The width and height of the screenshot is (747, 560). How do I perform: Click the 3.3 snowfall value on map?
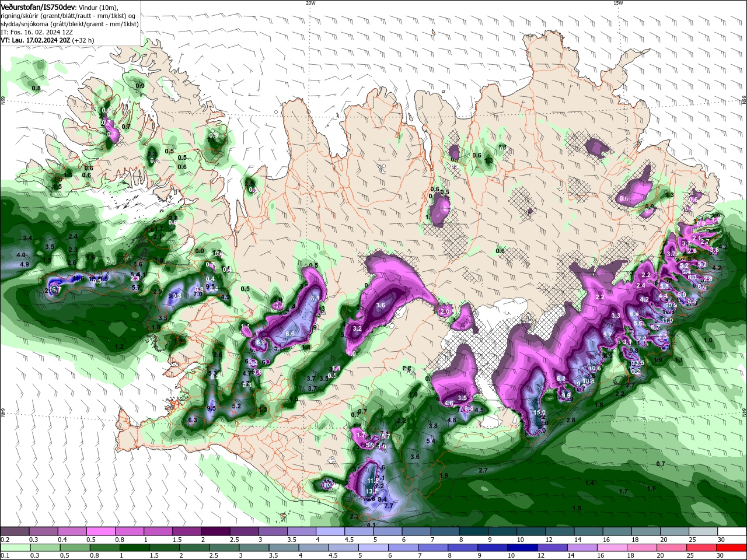pos(615,316)
